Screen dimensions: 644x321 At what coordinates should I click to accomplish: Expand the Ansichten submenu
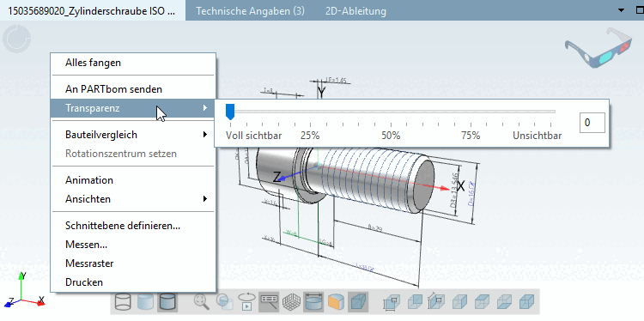133,199
